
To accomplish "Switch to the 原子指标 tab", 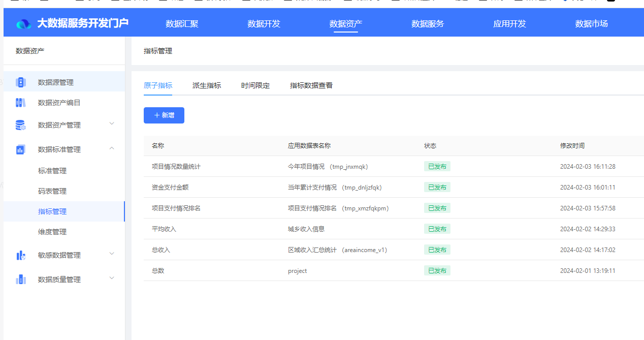I will (158, 85).
